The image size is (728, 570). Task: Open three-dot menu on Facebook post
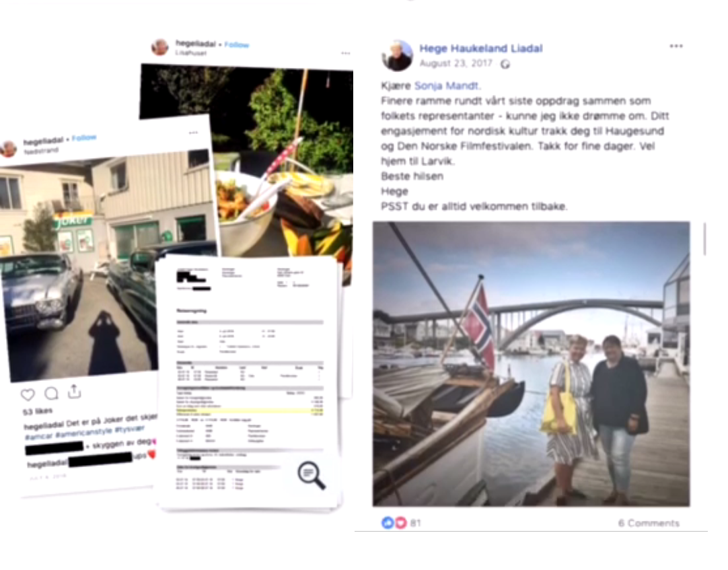click(676, 46)
